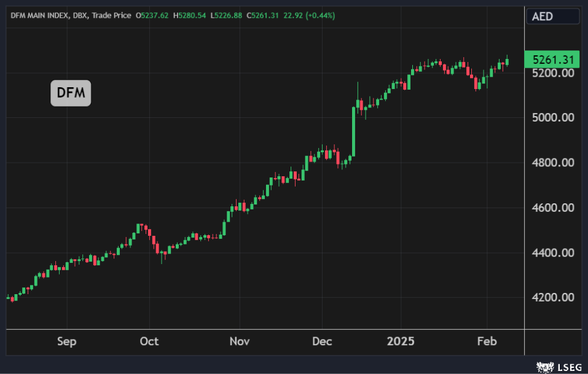Select the close value C5261.31

(262, 16)
